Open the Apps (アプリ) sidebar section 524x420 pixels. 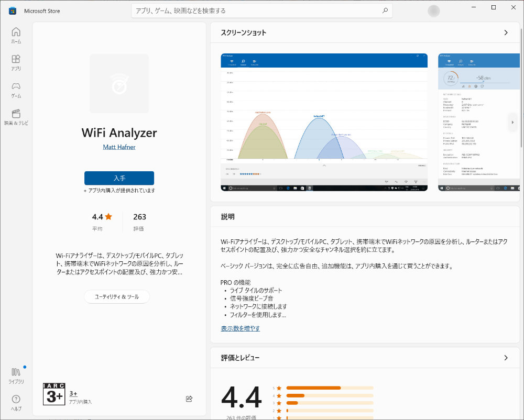pyautogui.click(x=16, y=63)
